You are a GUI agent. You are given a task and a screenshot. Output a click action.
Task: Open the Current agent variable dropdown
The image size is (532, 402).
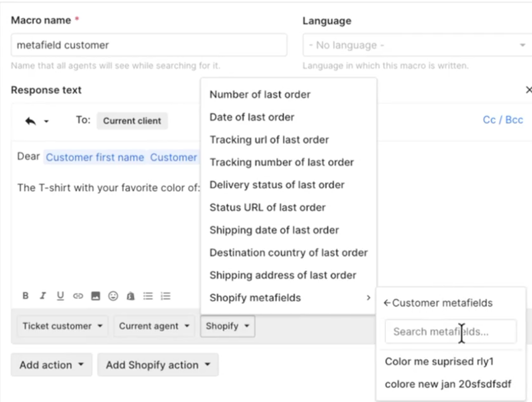click(x=153, y=326)
